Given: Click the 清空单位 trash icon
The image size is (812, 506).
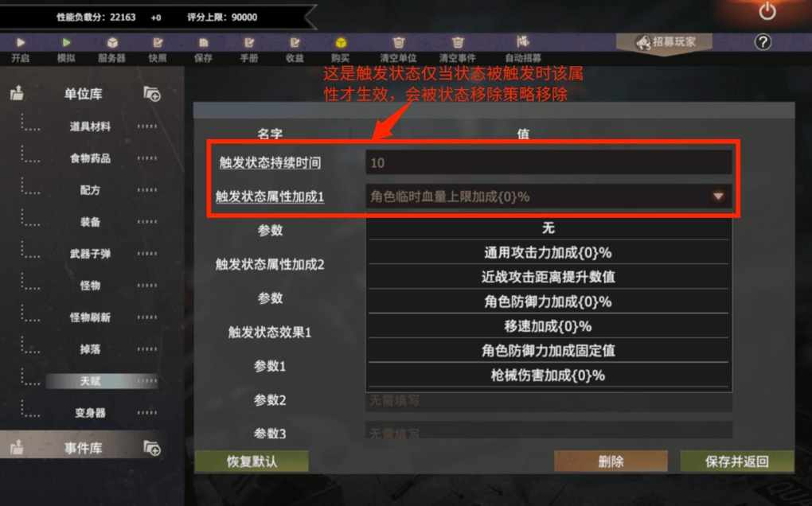Looking at the screenshot, I should (398, 42).
